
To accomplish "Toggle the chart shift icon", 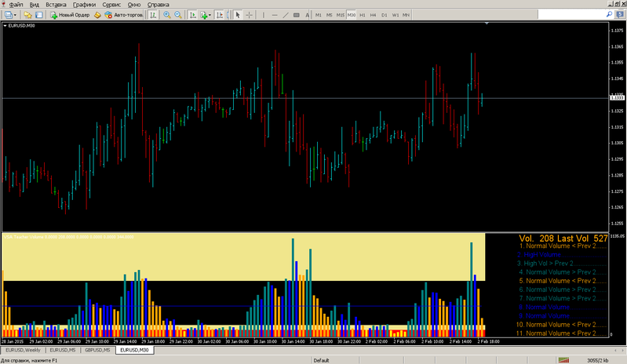I will pyautogui.click(x=219, y=15).
